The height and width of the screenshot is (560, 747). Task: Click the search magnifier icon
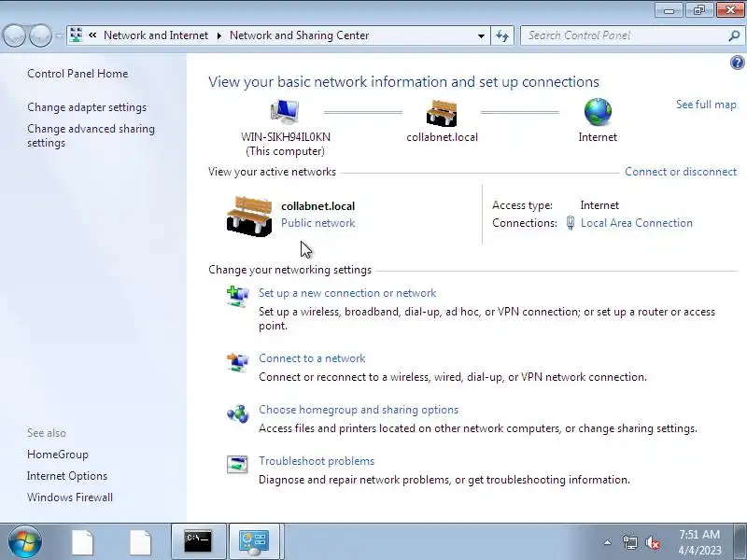pos(734,35)
